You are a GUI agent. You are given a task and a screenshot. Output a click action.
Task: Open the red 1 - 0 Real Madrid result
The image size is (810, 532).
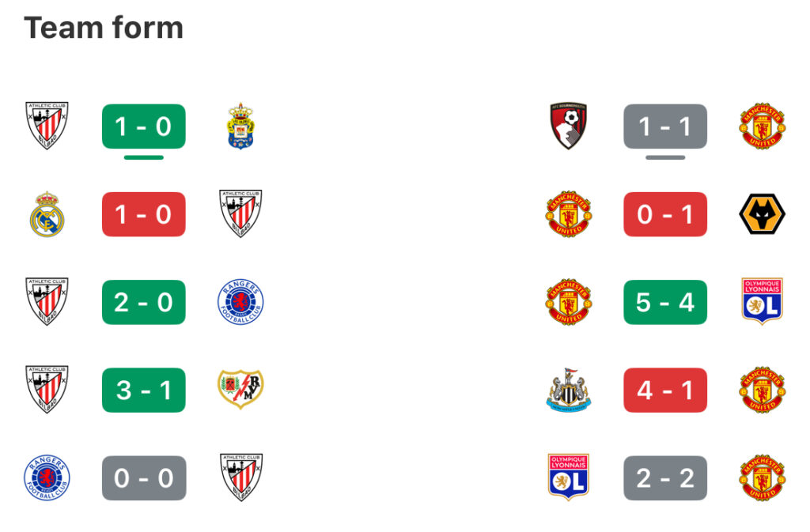click(x=144, y=214)
